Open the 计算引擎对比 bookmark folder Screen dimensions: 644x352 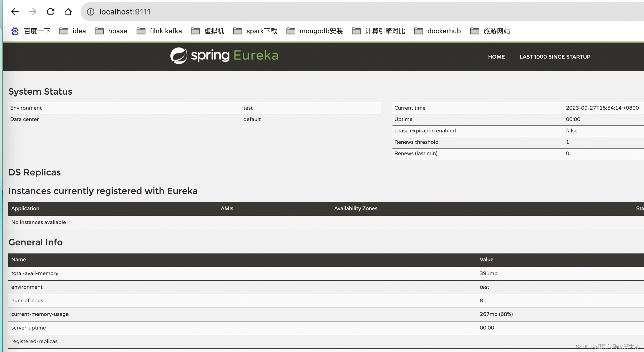pyautogui.click(x=379, y=31)
